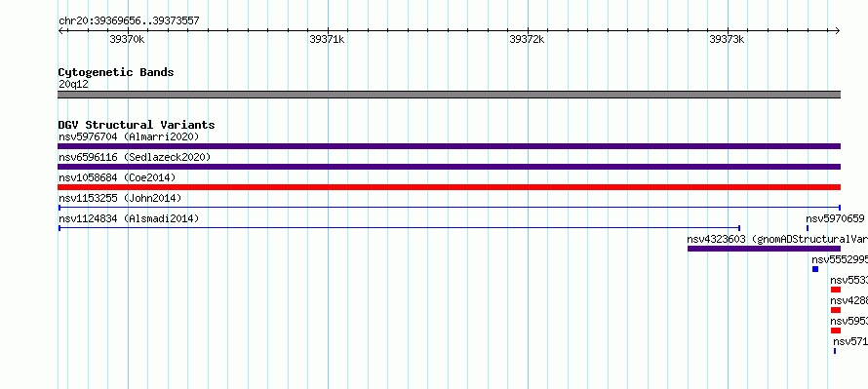Click the DGV Structural Variants track title
The image size is (868, 389).
[137, 125]
